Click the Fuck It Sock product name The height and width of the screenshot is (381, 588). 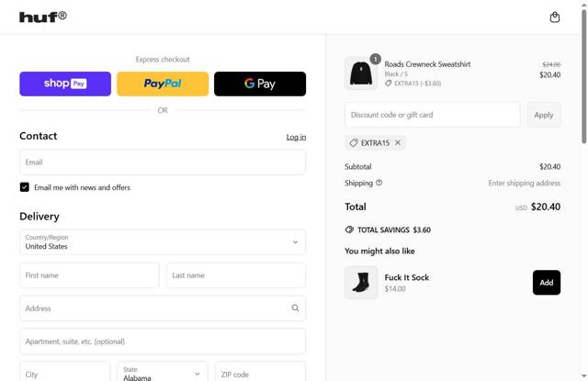pos(407,277)
